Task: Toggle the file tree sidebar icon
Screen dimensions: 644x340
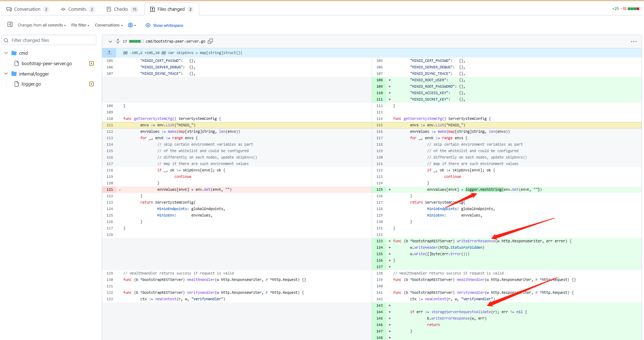Action: click(x=10, y=25)
